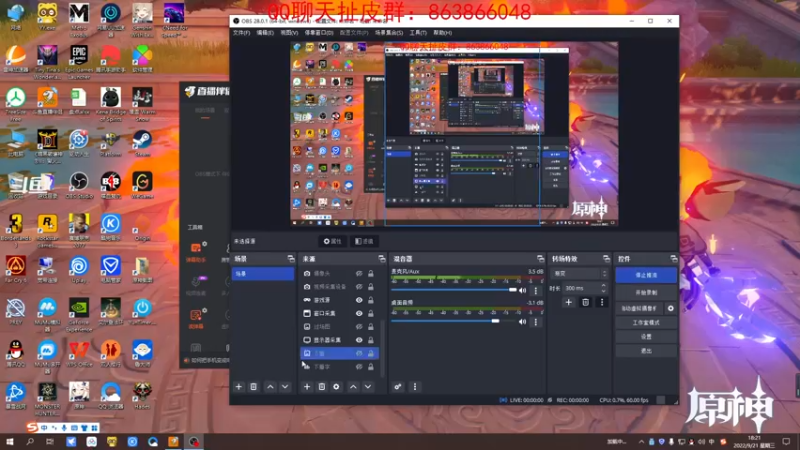800x450 pixels.
Task: Hide the game capture source
Action: (x=359, y=300)
